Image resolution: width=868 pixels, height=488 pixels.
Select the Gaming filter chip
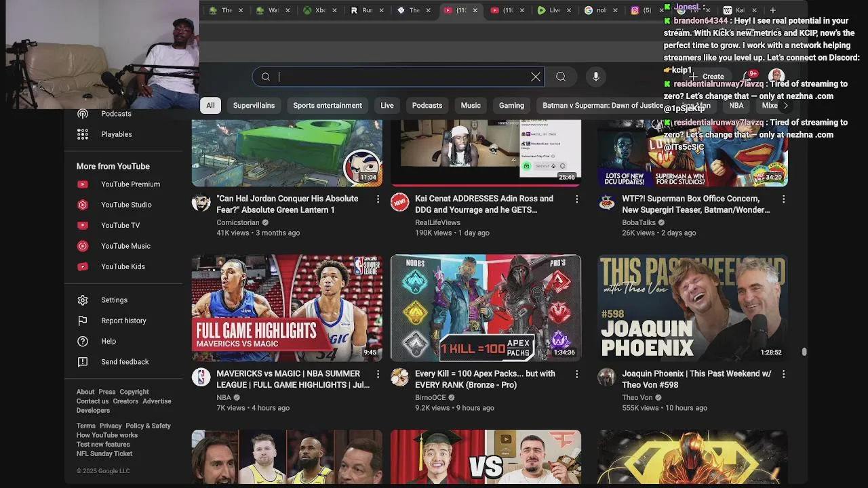pyautogui.click(x=511, y=105)
